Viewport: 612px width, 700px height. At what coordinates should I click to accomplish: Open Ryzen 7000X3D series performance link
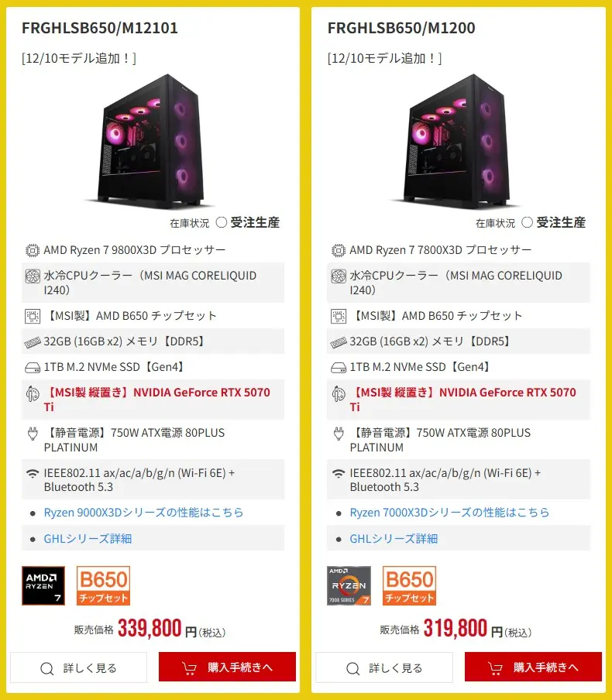[449, 513]
